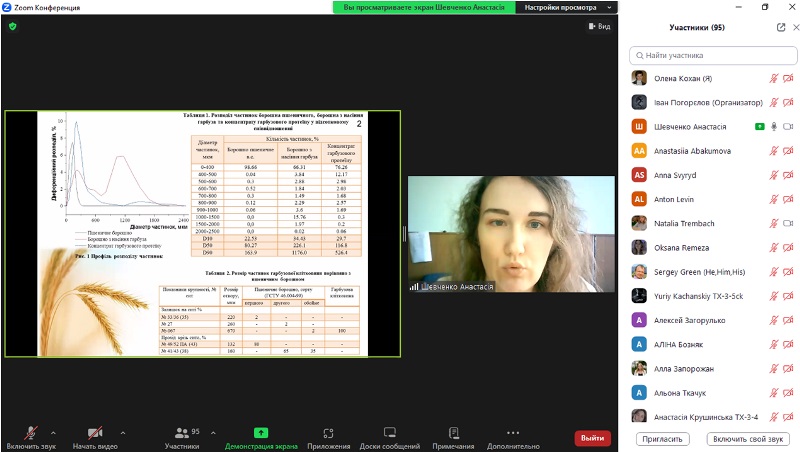The height and width of the screenshot is (452, 800).
Task: Click Включить свой звук button
Action: pyautogui.click(x=748, y=439)
